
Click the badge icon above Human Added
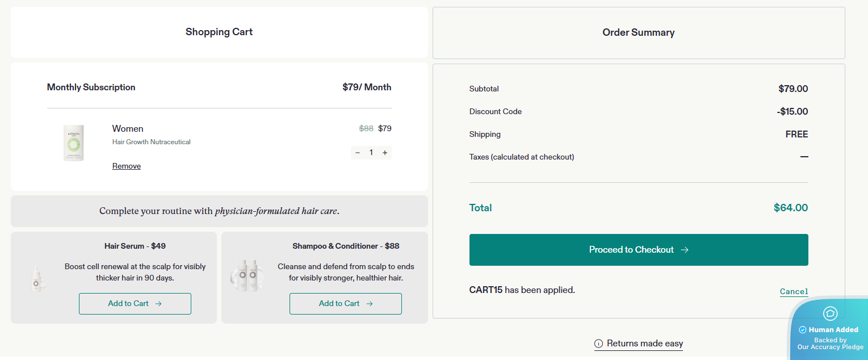(x=830, y=313)
